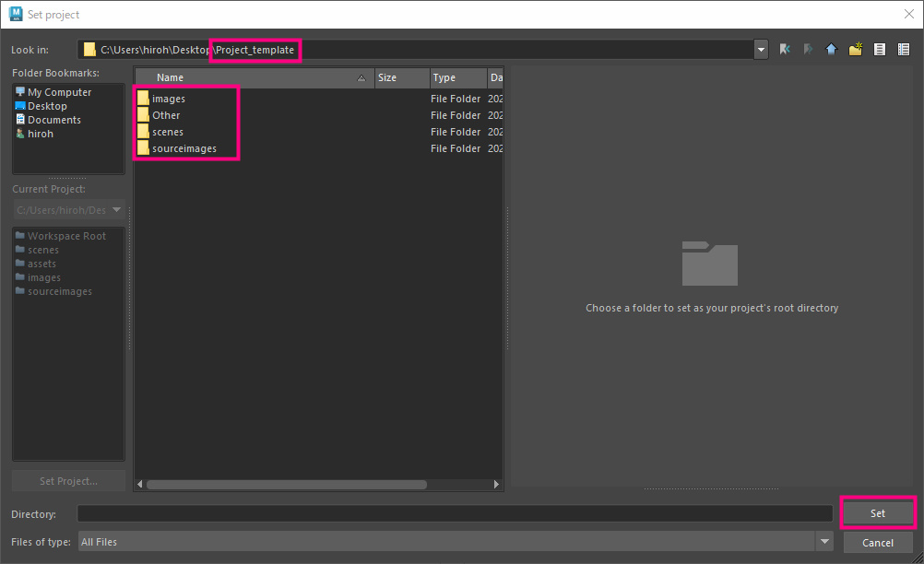Click the forward navigation arrow icon

pyautogui.click(x=808, y=50)
